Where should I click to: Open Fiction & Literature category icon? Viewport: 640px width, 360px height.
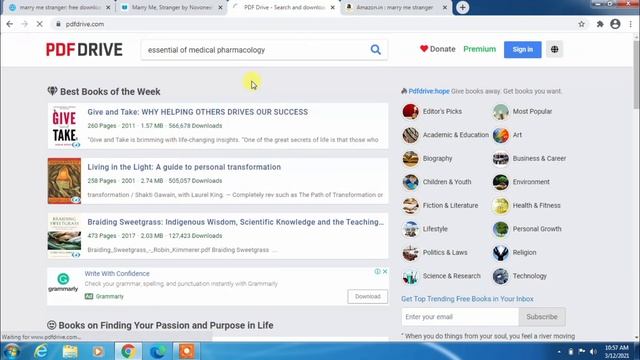pyautogui.click(x=410, y=206)
